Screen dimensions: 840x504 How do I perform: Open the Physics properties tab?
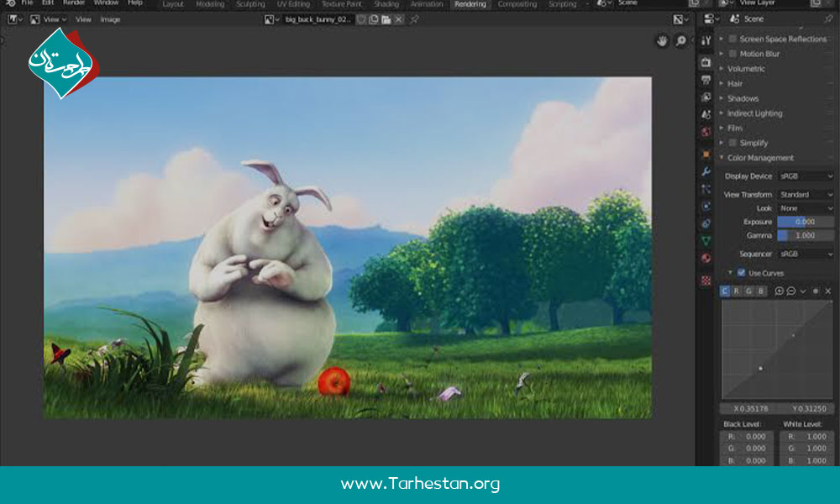[x=706, y=206]
